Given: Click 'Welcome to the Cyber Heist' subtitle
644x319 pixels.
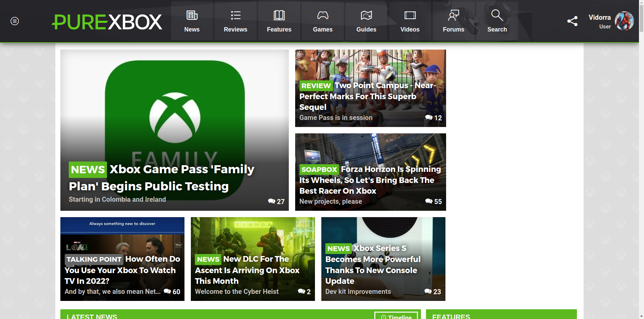Looking at the screenshot, I should (236, 292).
